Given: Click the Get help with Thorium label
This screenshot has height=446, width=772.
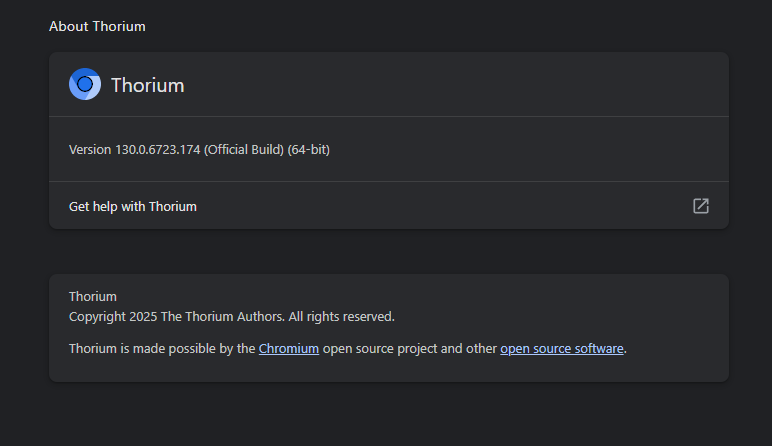Looking at the screenshot, I should [133, 207].
